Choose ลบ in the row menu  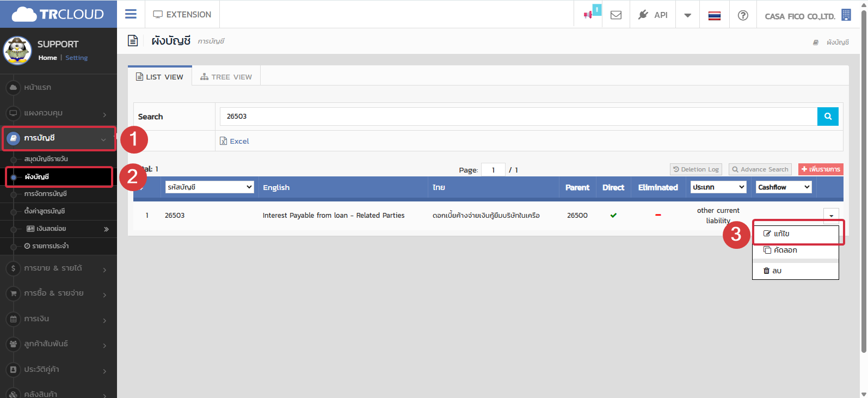(777, 271)
